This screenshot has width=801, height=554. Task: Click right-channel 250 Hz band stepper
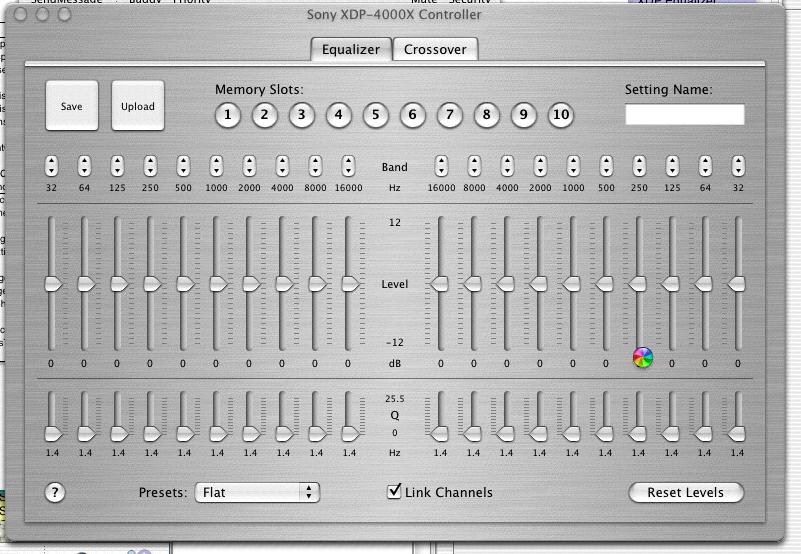point(640,166)
